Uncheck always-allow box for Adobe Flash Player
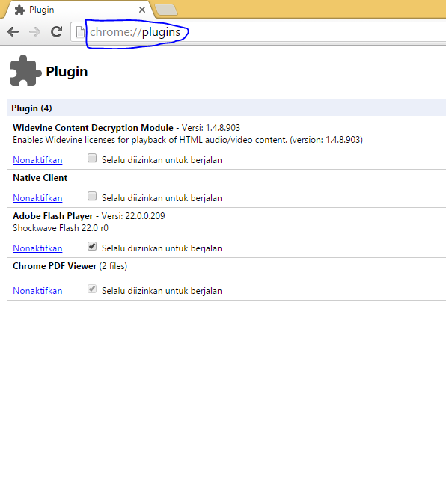The image size is (446, 504). [x=92, y=246]
